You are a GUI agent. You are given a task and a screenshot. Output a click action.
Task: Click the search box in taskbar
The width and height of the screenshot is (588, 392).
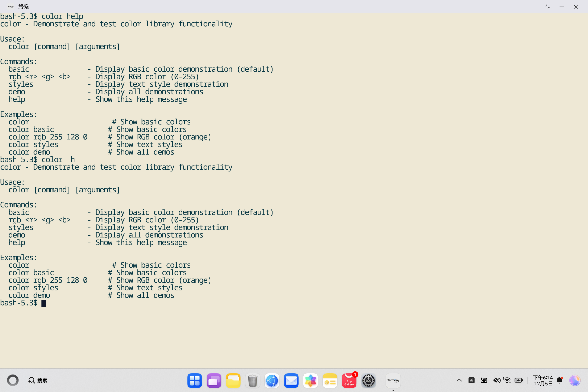(x=38, y=380)
